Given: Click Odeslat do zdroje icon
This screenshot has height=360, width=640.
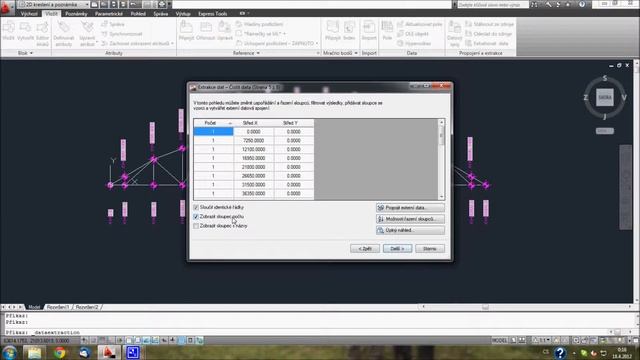Looking at the screenshot, I should tap(489, 34).
